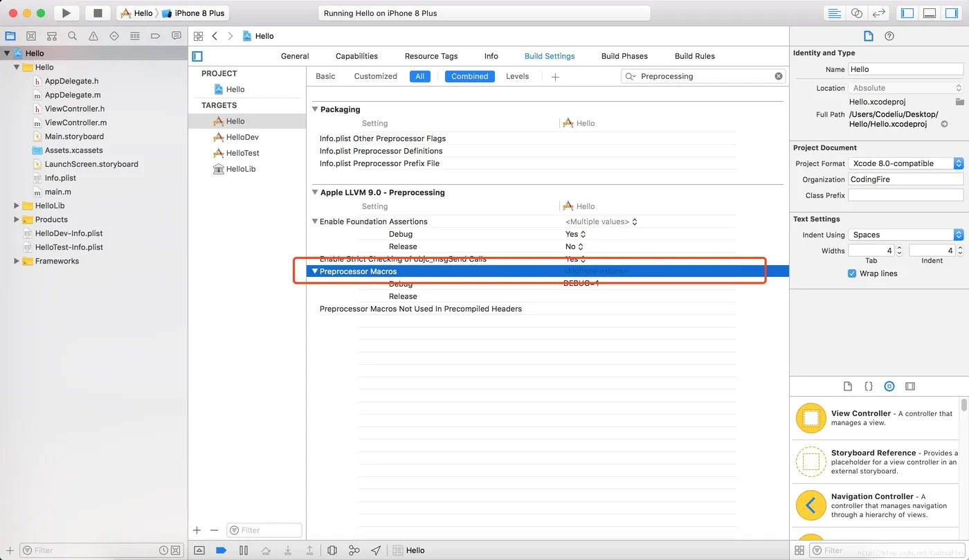Open the Debug navigator
This screenshot has height=560, width=969.
[x=135, y=36]
